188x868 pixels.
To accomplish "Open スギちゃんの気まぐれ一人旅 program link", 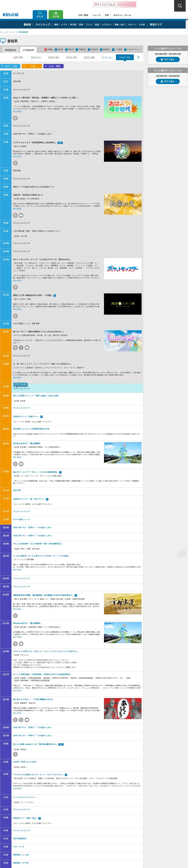I will click(x=46, y=651).
